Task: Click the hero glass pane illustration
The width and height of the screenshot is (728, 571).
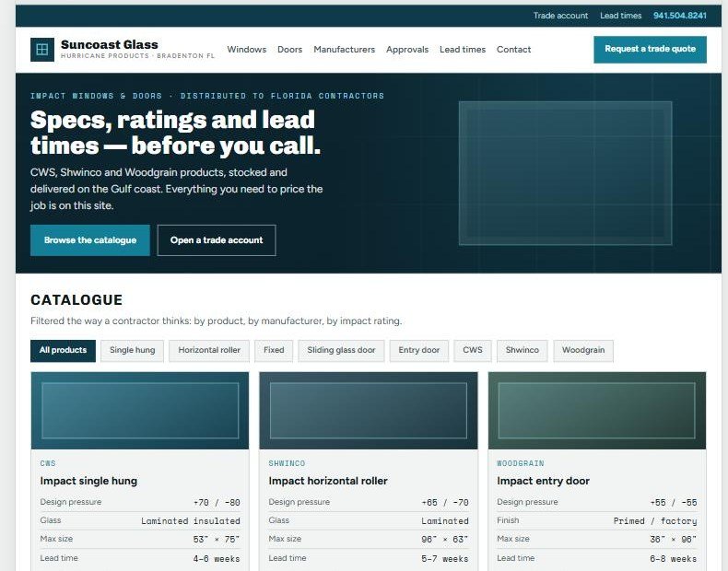Action: click(x=565, y=173)
